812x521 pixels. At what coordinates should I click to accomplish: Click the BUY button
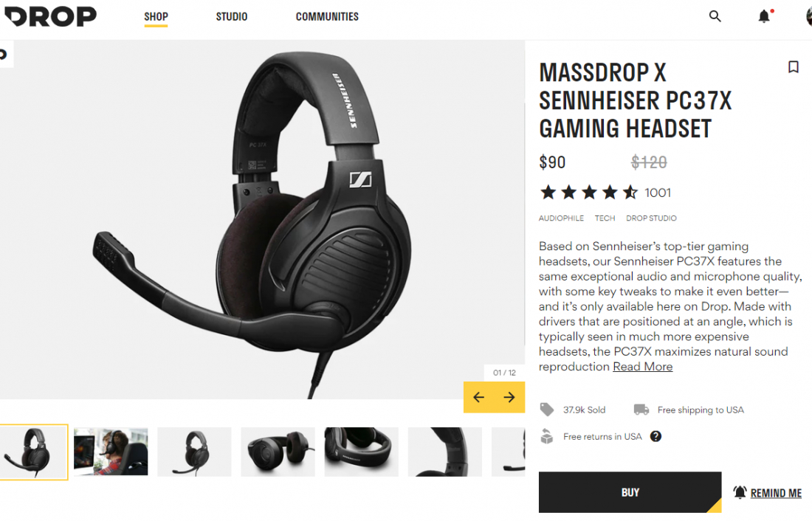click(630, 492)
